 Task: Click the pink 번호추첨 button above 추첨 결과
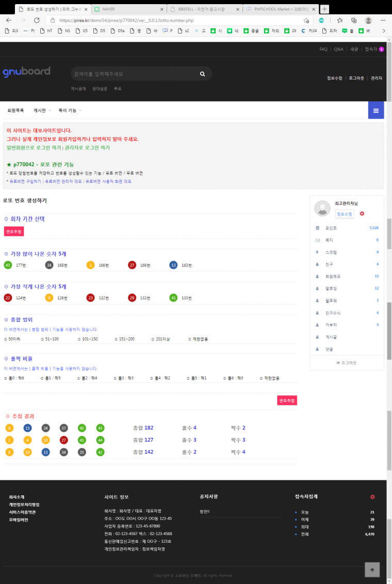tap(287, 400)
